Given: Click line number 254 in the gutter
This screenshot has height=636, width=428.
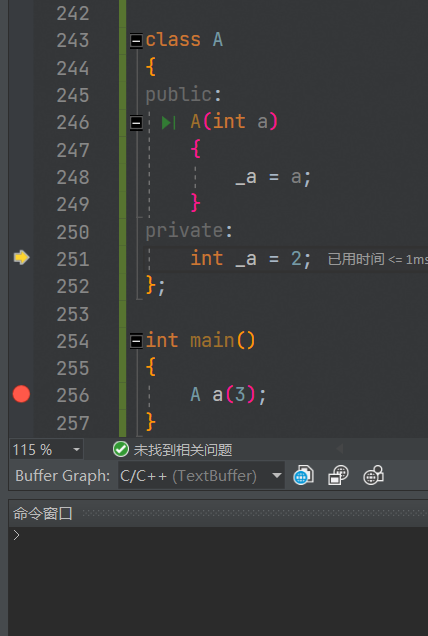Looking at the screenshot, I should coord(73,341).
